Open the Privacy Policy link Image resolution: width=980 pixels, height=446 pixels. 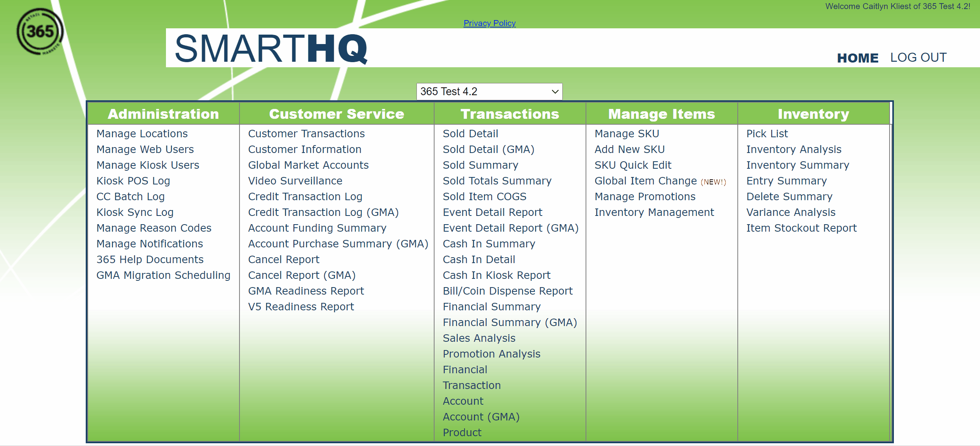pyautogui.click(x=489, y=23)
